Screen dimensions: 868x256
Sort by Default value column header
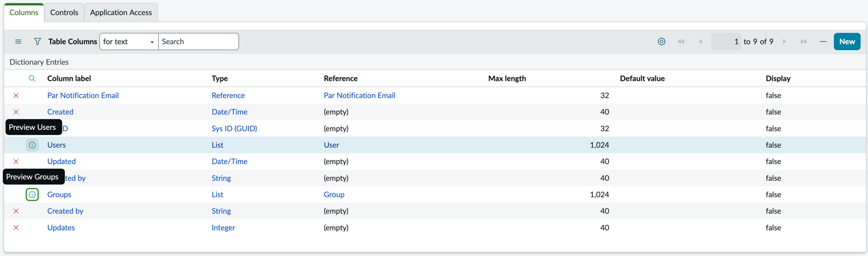click(x=642, y=79)
